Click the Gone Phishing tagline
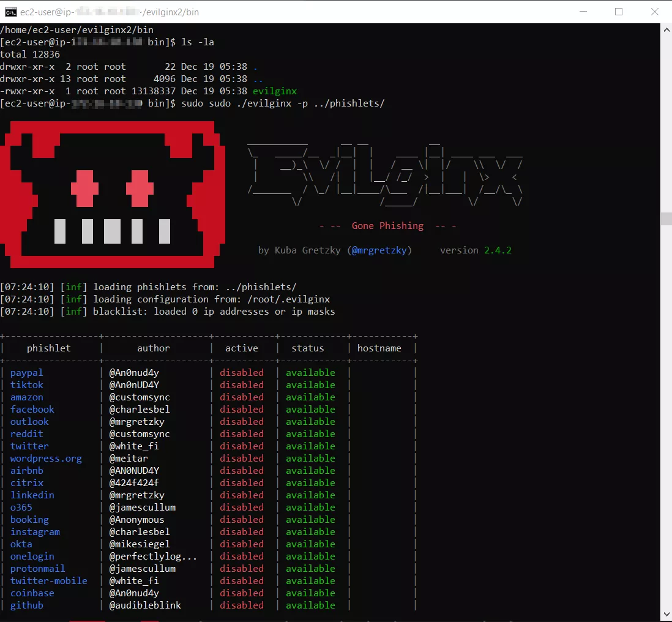The image size is (672, 622). (x=387, y=226)
